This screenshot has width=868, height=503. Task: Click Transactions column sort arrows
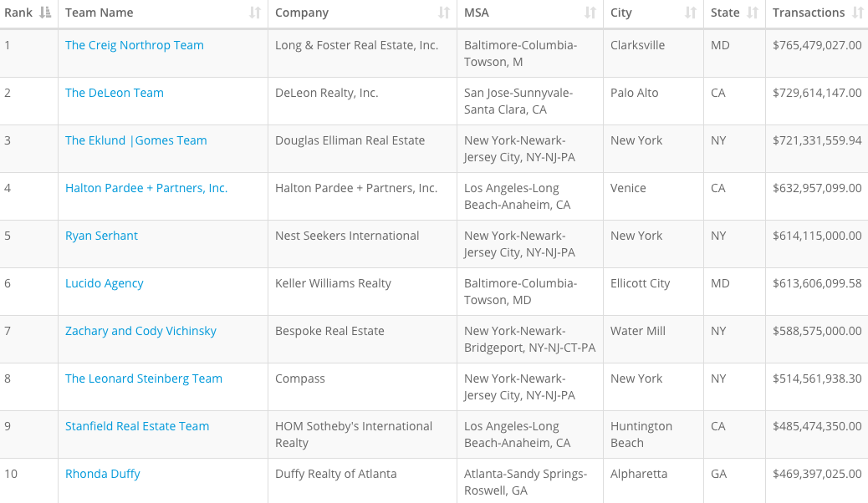coord(857,13)
